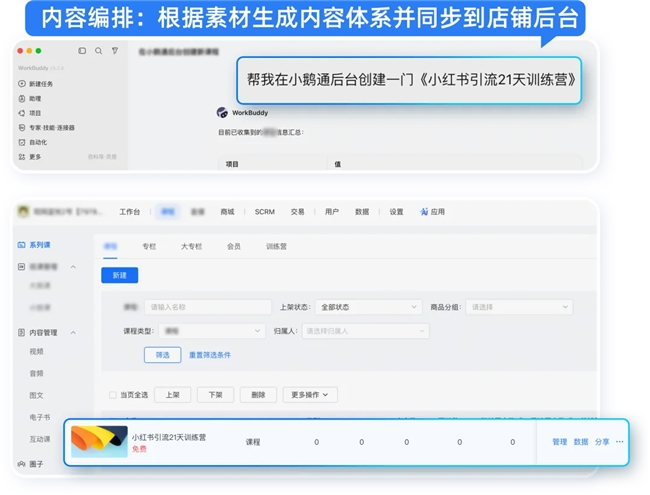Image resolution: width=650 pixels, height=495 pixels.
Task: Open 项目 via its sidebar icon
Action: pyautogui.click(x=22, y=113)
